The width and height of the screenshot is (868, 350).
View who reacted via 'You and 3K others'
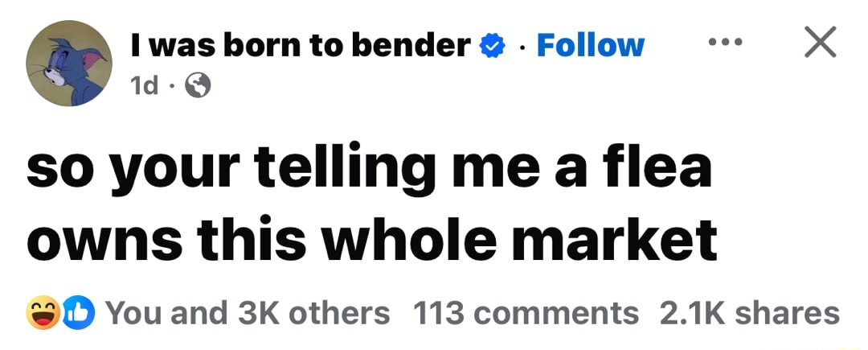pos(248,312)
